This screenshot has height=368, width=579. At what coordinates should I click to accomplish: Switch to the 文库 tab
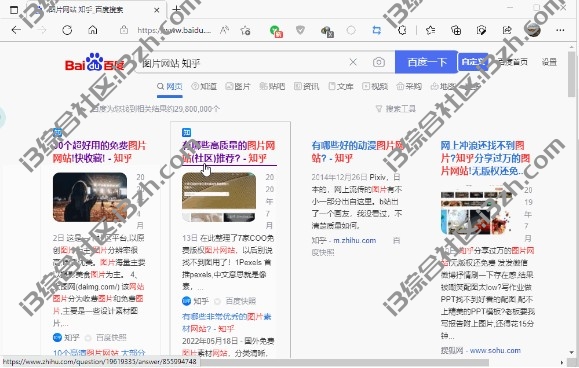pyautogui.click(x=341, y=86)
